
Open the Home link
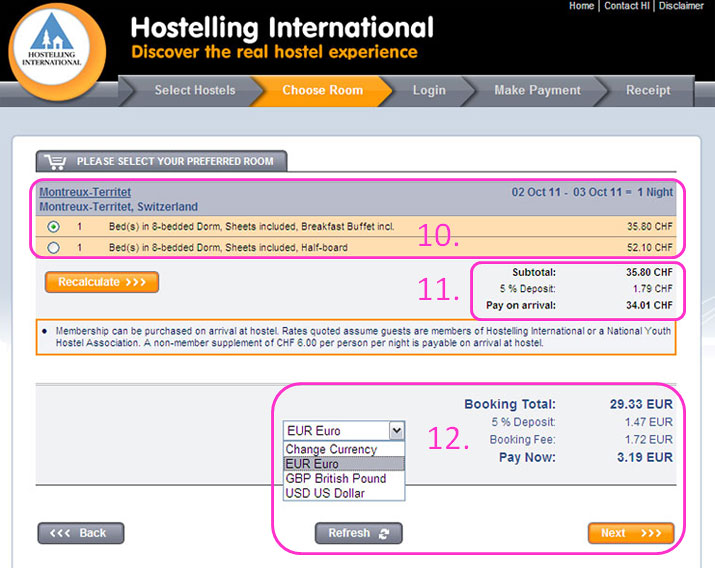click(x=581, y=5)
